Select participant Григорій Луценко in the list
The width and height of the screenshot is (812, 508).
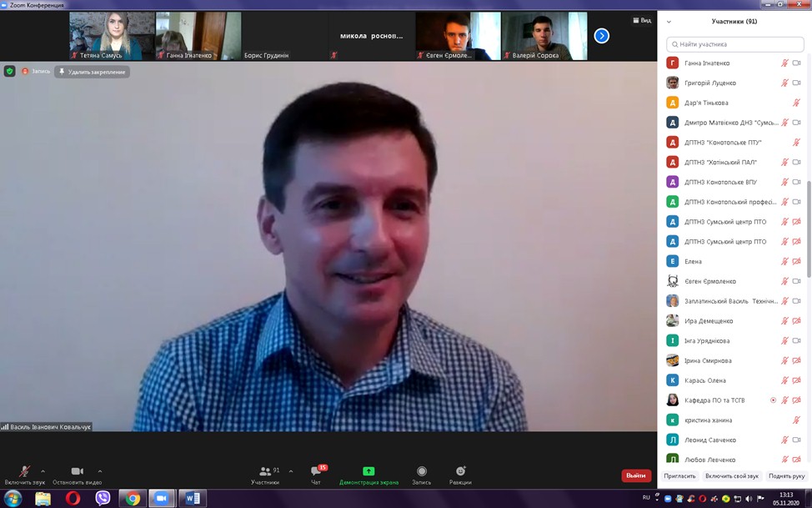click(710, 83)
